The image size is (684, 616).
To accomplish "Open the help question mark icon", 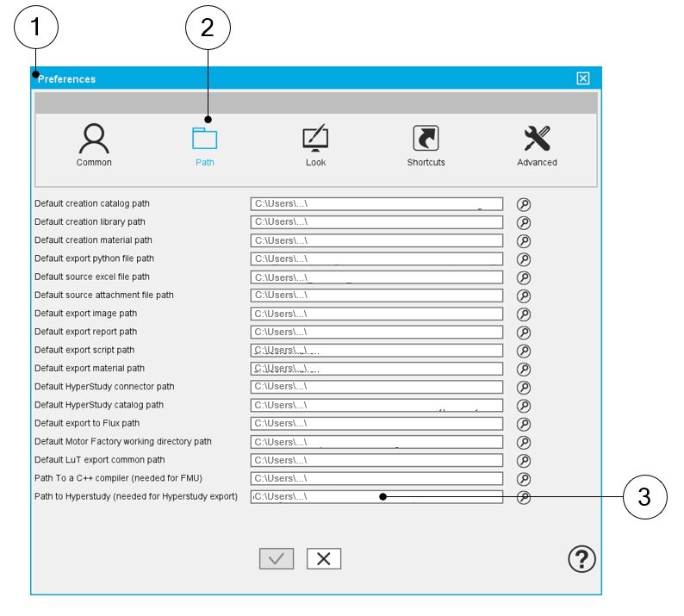I will 582,559.
